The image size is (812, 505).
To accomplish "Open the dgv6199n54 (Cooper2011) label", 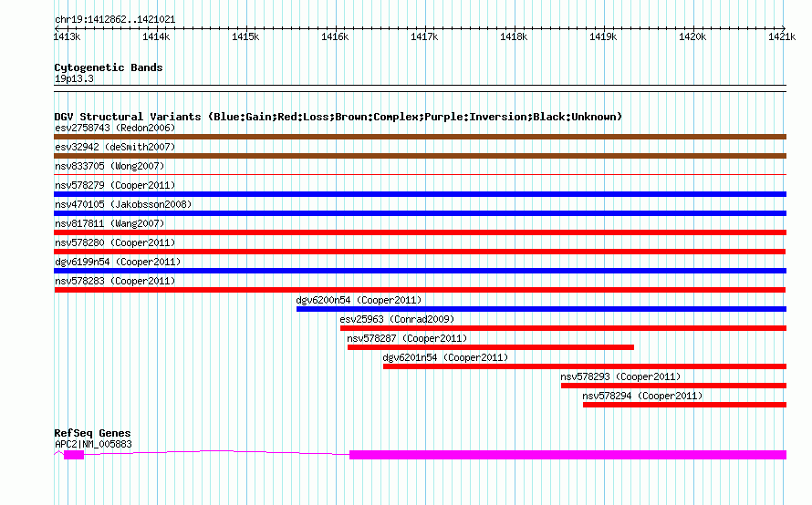I will [118, 262].
